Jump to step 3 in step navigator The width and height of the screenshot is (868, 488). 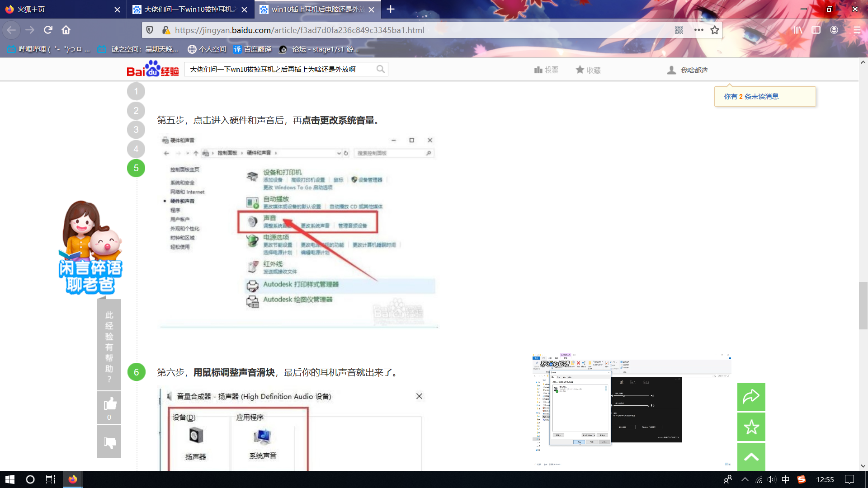[x=136, y=130]
